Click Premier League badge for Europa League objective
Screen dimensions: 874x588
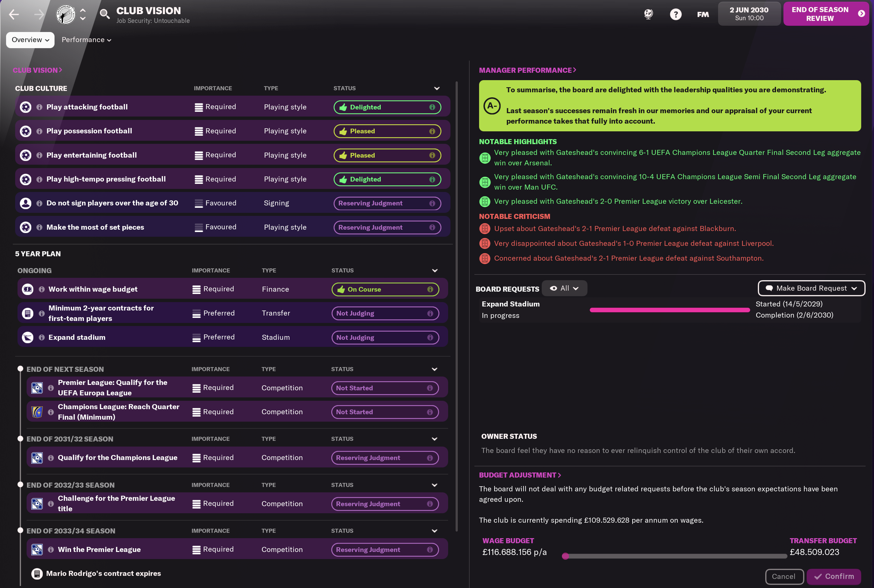coord(37,388)
